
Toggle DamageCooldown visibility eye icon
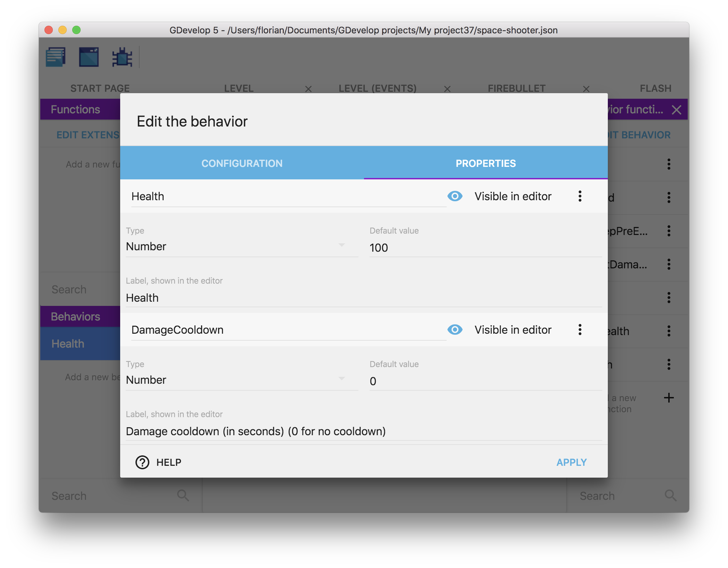click(455, 330)
